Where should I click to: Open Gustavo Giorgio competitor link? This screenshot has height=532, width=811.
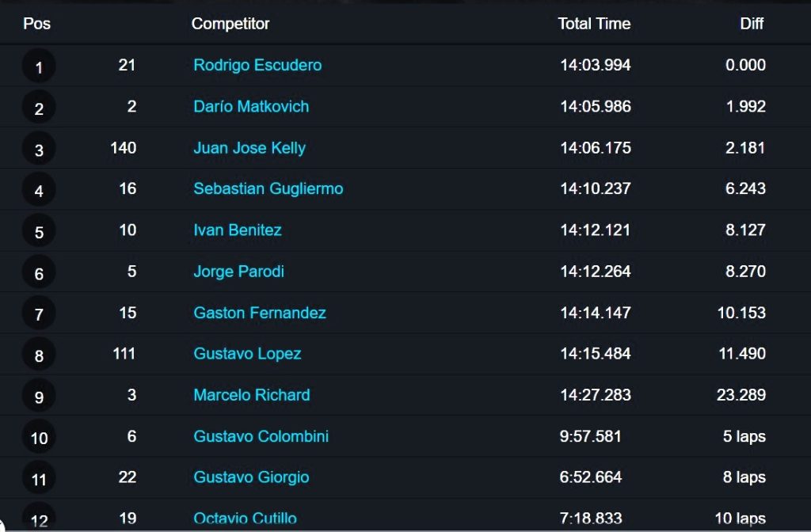pyautogui.click(x=251, y=477)
